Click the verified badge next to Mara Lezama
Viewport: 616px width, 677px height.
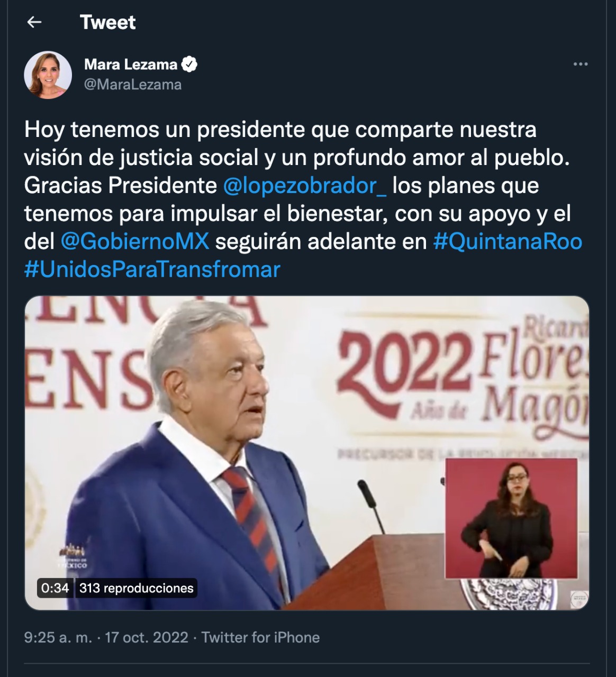coord(189,65)
